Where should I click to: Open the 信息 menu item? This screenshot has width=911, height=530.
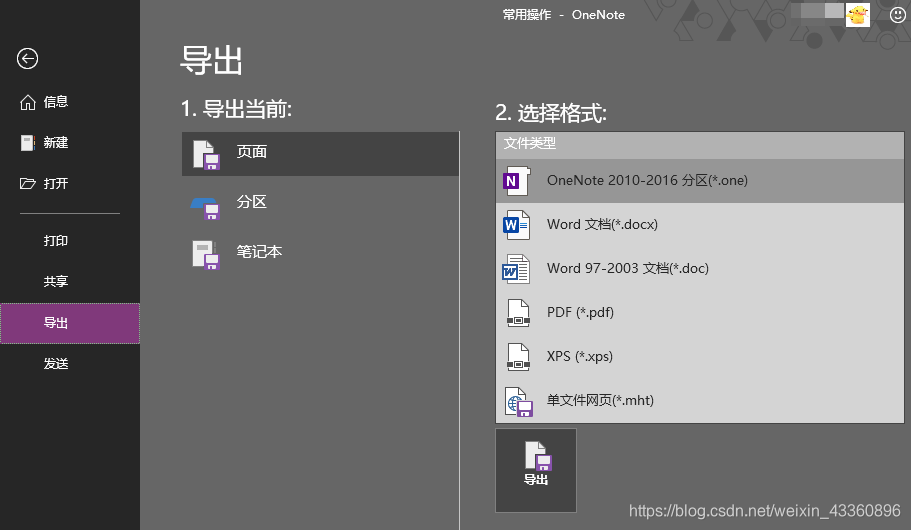coord(70,102)
